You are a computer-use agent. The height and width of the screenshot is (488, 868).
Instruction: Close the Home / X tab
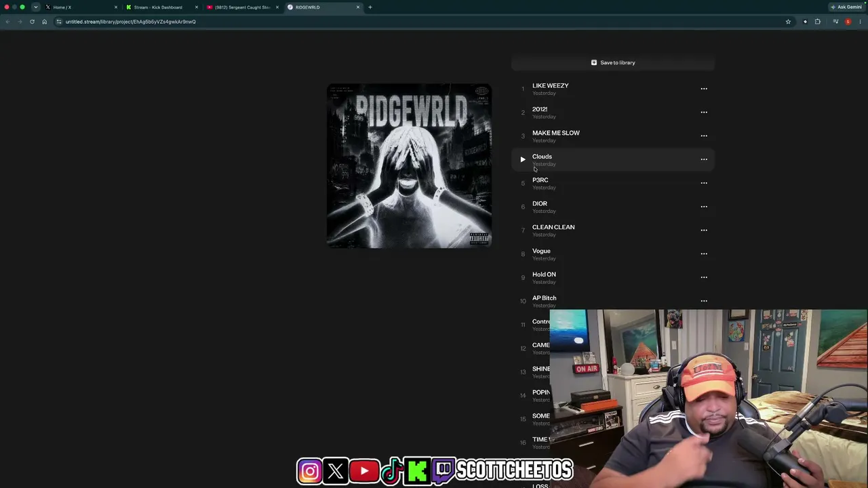[116, 7]
